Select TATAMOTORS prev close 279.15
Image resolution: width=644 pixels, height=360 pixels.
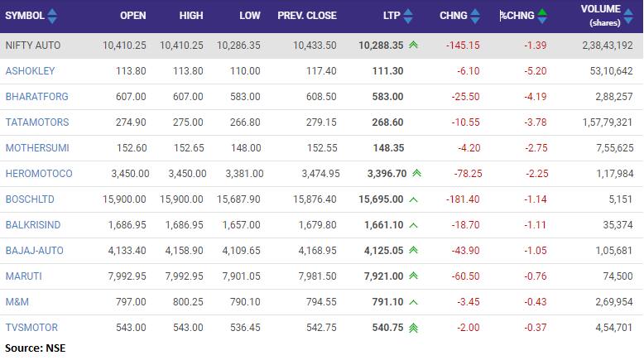coord(321,122)
